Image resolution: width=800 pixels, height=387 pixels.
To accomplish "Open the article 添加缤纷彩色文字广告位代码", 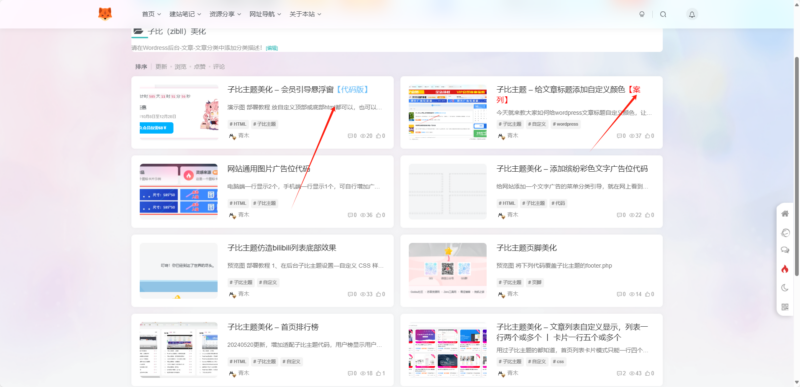I will click(x=572, y=169).
